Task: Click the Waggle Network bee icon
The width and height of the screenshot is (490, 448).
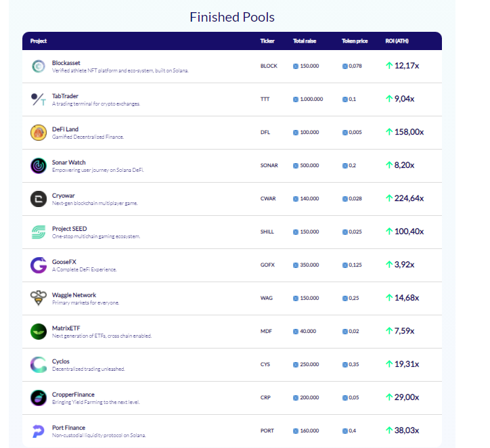Action: coord(39,298)
